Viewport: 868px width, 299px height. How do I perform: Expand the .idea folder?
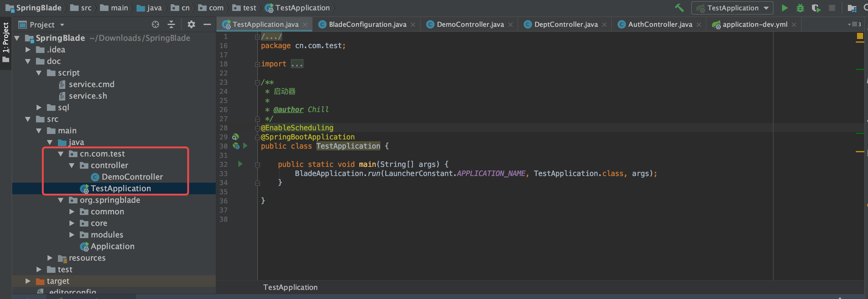pyautogui.click(x=28, y=50)
